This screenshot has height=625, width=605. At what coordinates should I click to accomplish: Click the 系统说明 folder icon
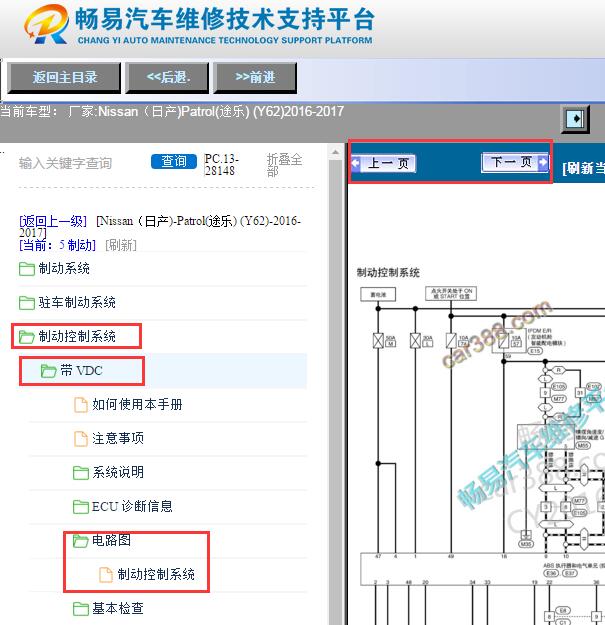(x=81, y=473)
